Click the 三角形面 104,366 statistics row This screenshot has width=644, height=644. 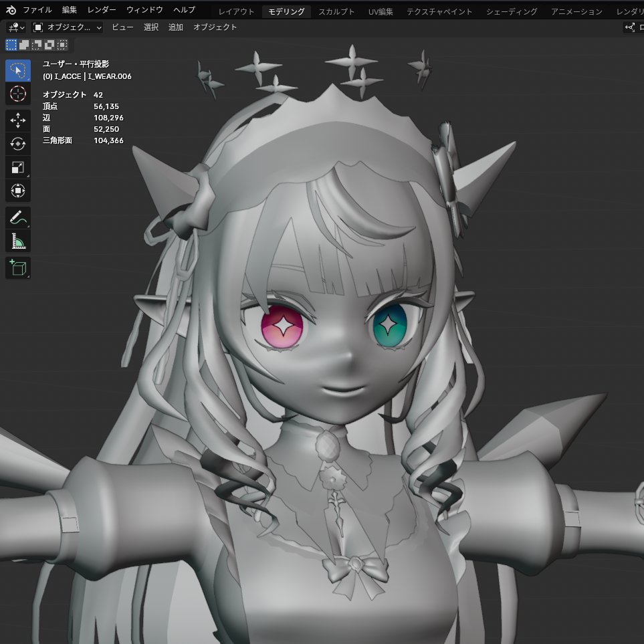pos(83,140)
